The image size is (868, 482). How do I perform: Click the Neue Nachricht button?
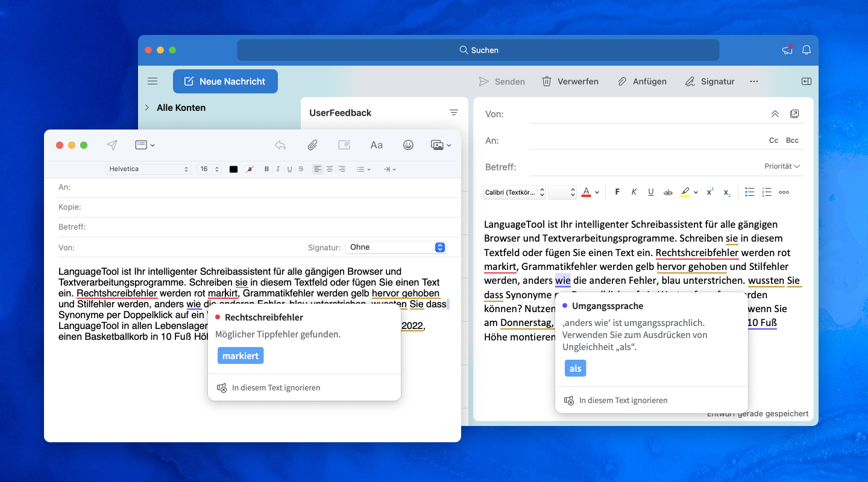pyautogui.click(x=225, y=81)
